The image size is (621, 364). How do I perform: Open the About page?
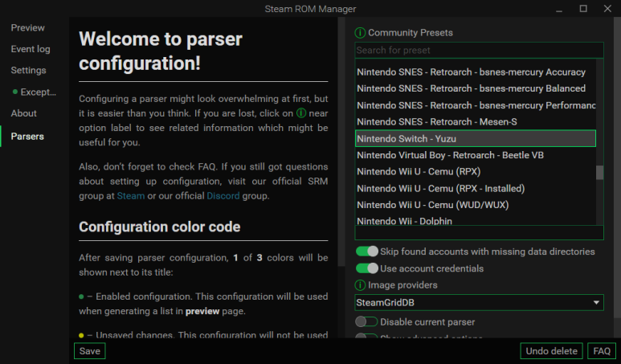(24, 113)
